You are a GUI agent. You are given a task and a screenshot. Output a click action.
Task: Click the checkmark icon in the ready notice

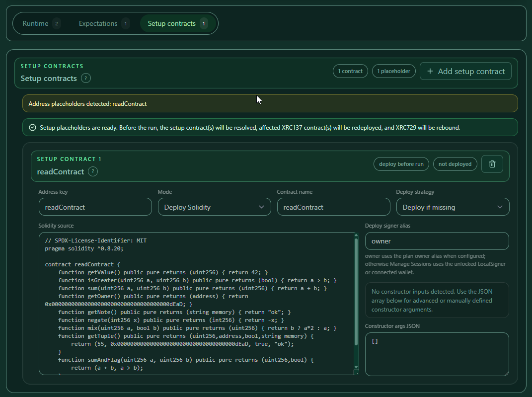click(x=33, y=128)
